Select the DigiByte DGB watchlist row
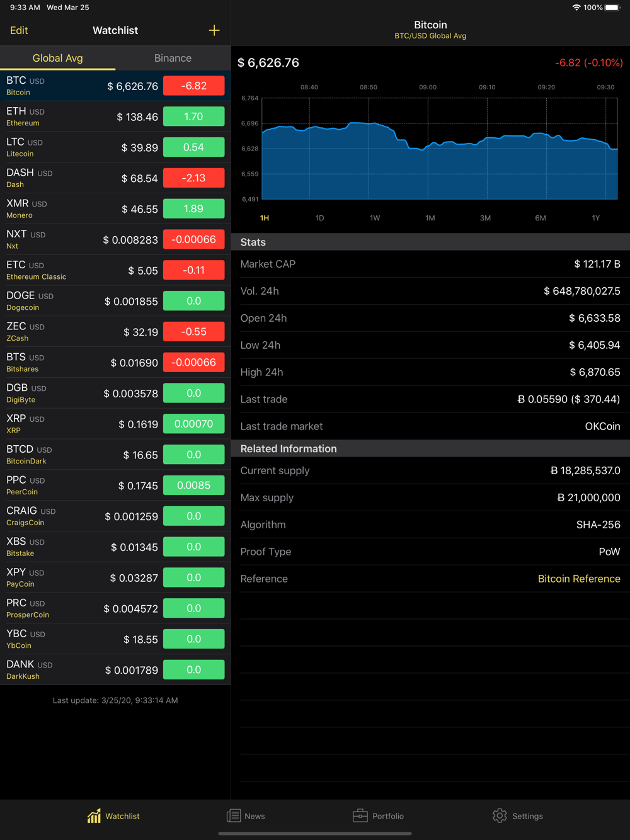 pyautogui.click(x=115, y=393)
